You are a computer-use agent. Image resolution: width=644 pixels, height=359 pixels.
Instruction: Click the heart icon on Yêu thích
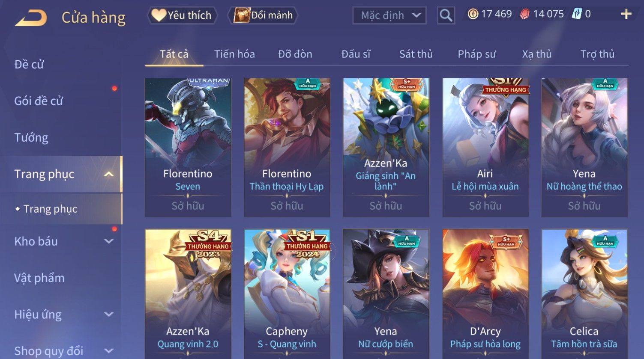tap(159, 15)
